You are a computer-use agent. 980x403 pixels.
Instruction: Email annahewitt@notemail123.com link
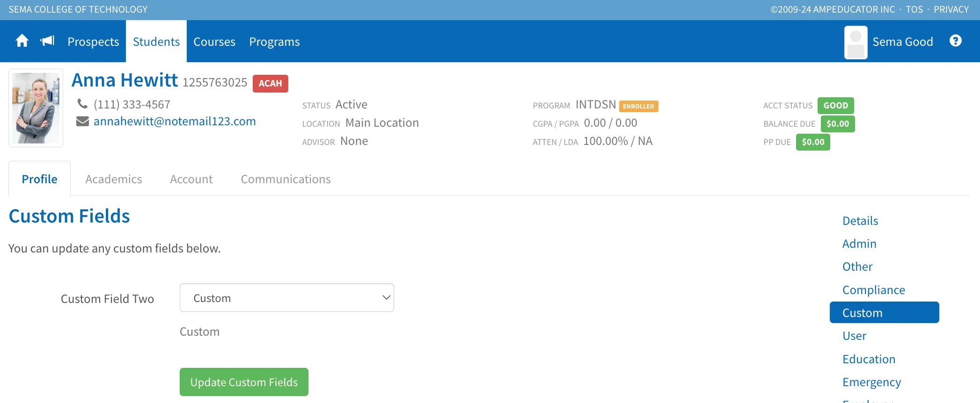(x=175, y=121)
